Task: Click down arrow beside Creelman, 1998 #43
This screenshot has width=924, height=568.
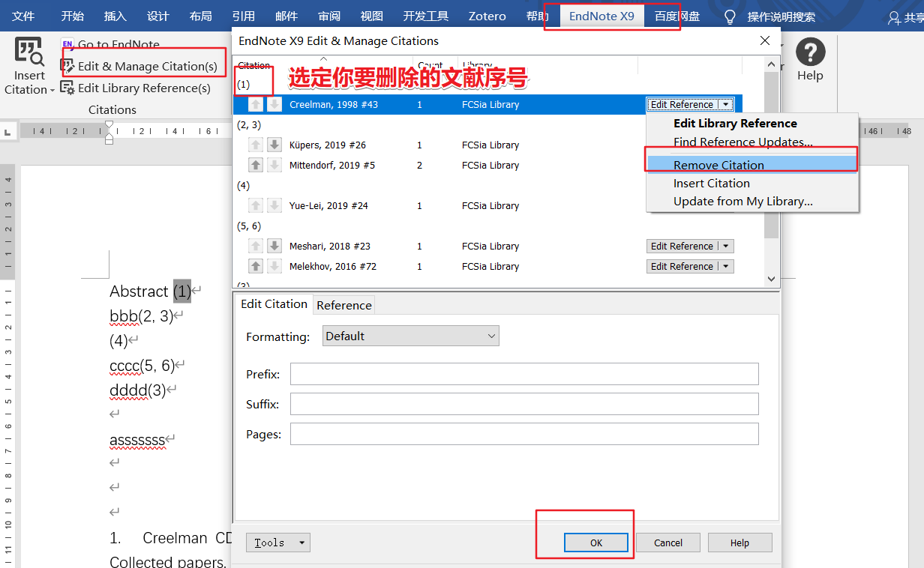Action: click(x=274, y=104)
